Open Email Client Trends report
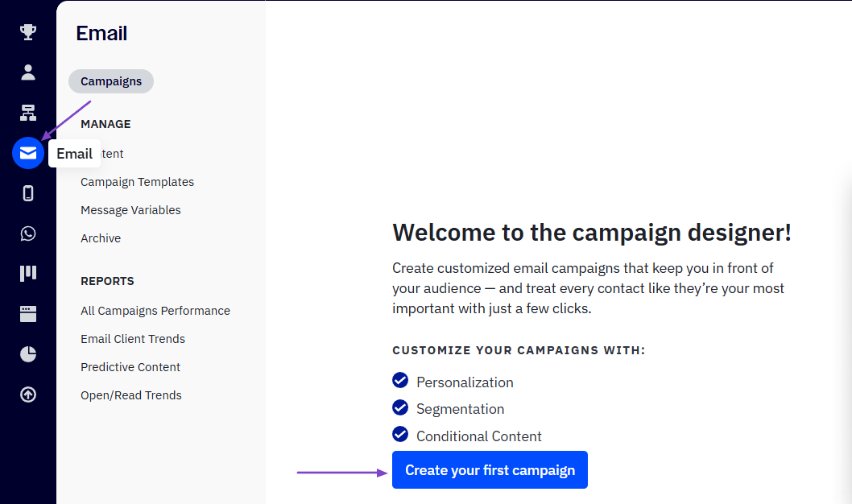852x504 pixels. tap(133, 339)
